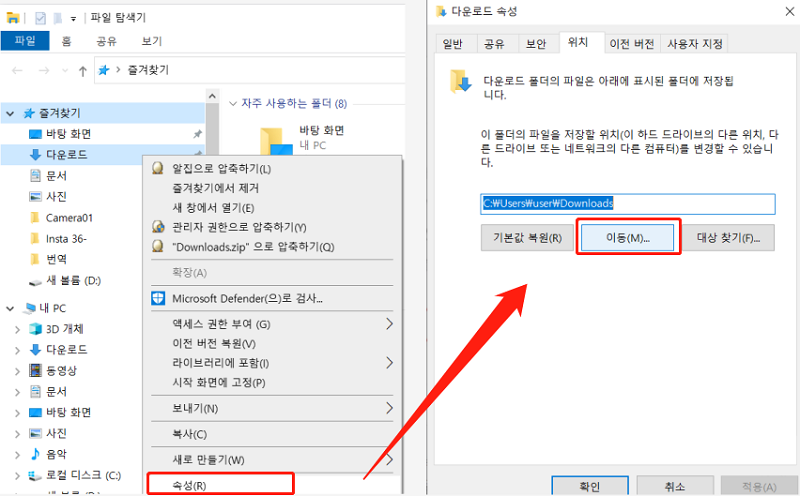Select 새 볼륨 (D:) drive in quick access
The height and width of the screenshot is (496, 800).
[73, 280]
